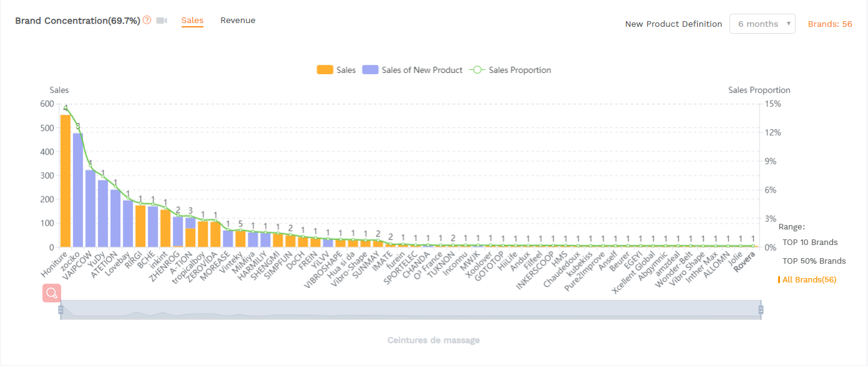Click the Brands: 56 link

click(830, 24)
